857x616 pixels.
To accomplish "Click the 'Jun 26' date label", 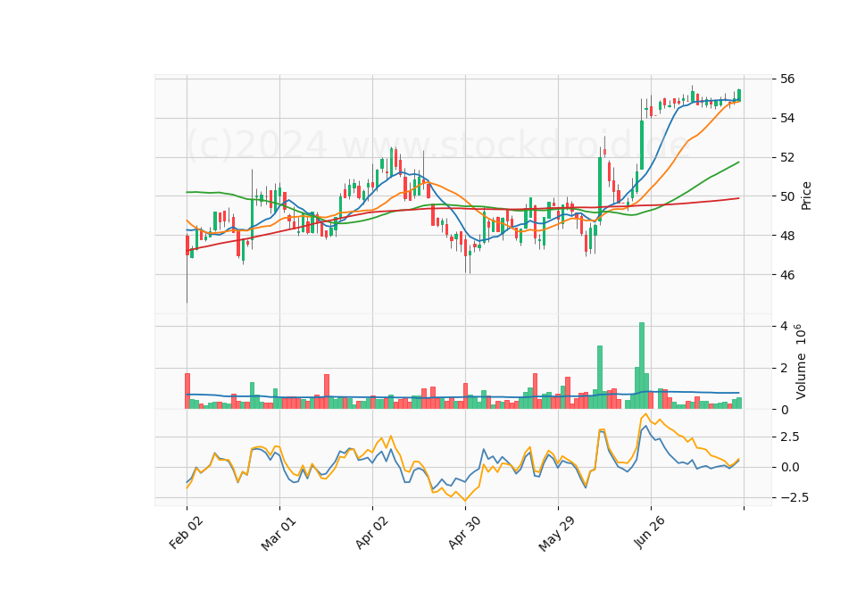I will click(x=649, y=532).
